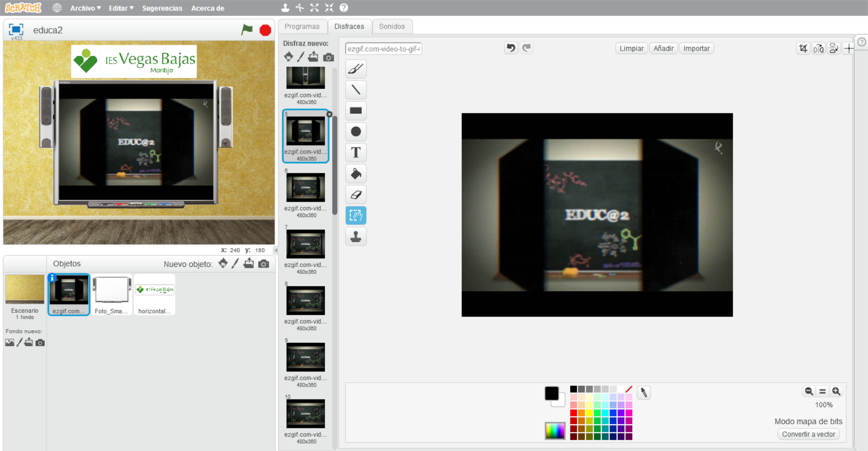Select the Stamp duplicate tool
The height and width of the screenshot is (451, 868).
(x=356, y=237)
